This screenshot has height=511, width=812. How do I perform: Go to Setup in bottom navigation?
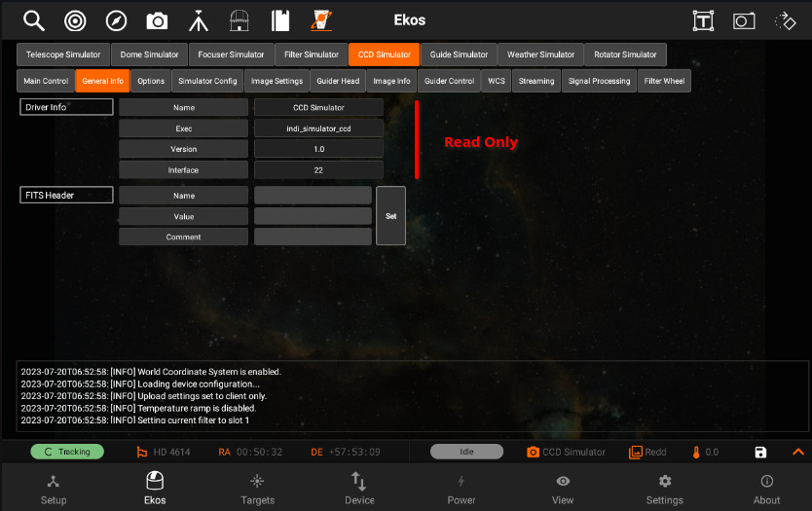pos(54,489)
